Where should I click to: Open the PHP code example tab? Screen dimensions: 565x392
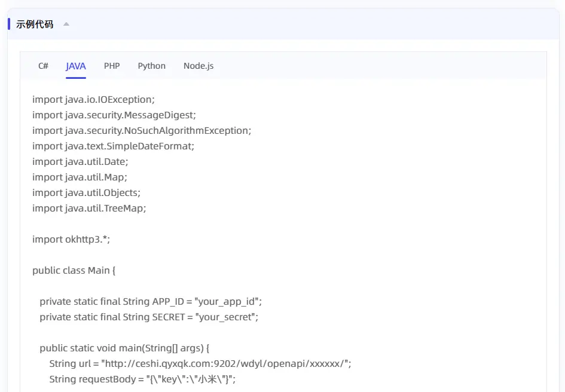(x=112, y=66)
